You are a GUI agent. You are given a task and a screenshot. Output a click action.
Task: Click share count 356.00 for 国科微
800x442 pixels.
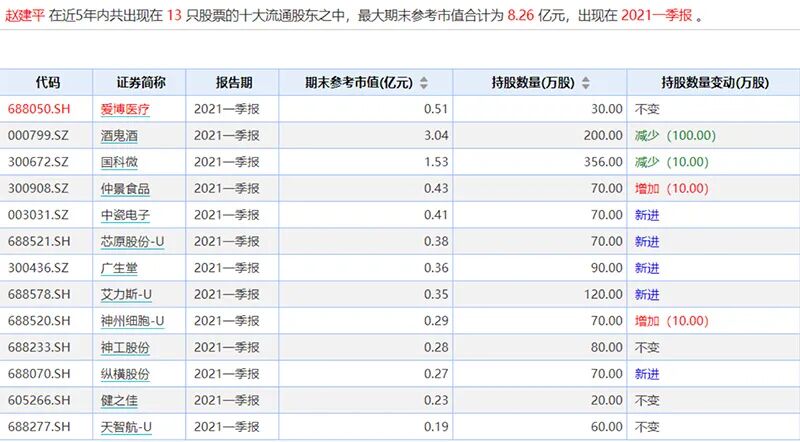[603, 162]
